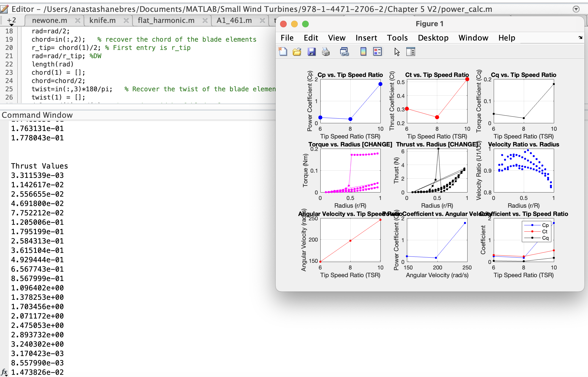Open the Property Inspector icon
This screenshot has height=377, width=588.
(411, 52)
